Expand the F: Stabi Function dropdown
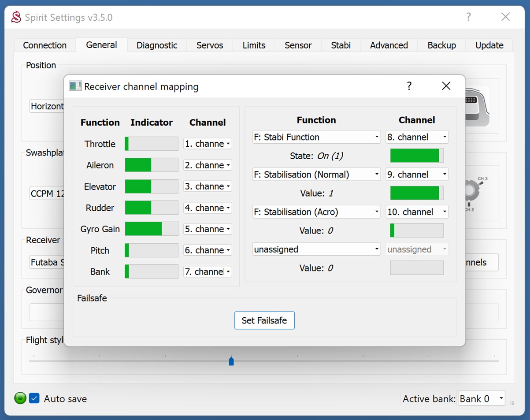The image size is (530, 420). click(316, 137)
